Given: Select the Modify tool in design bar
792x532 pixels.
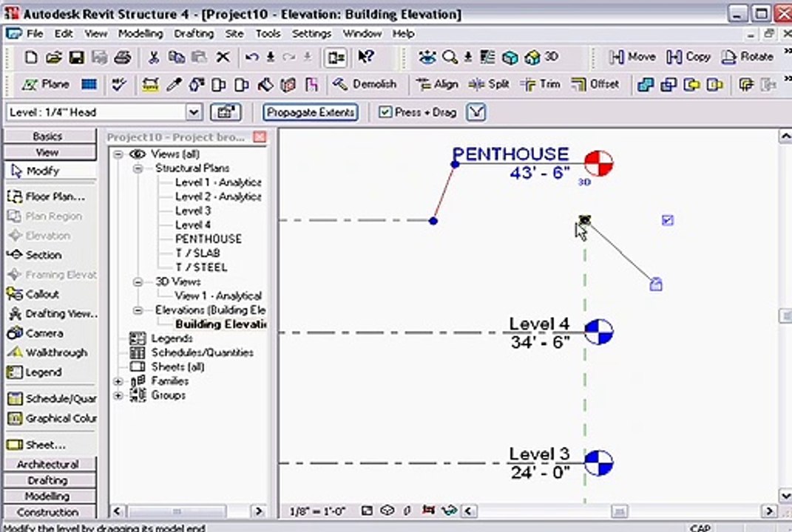Looking at the screenshot, I should tap(50, 171).
